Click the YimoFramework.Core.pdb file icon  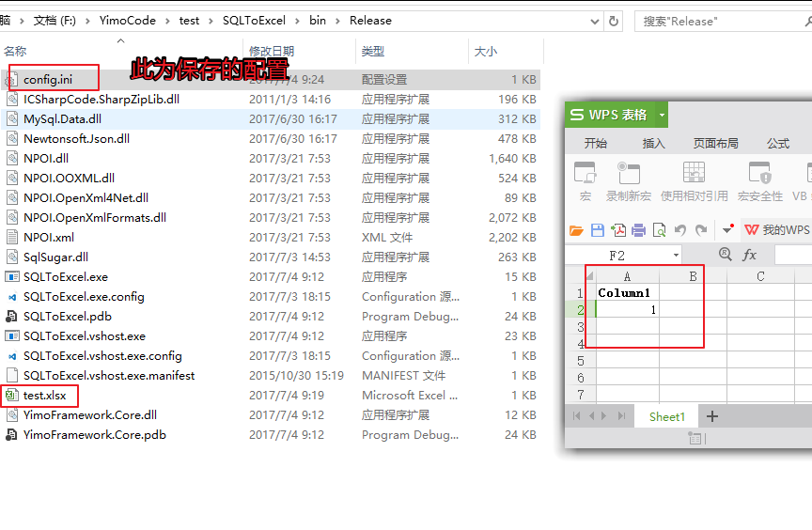click(11, 435)
